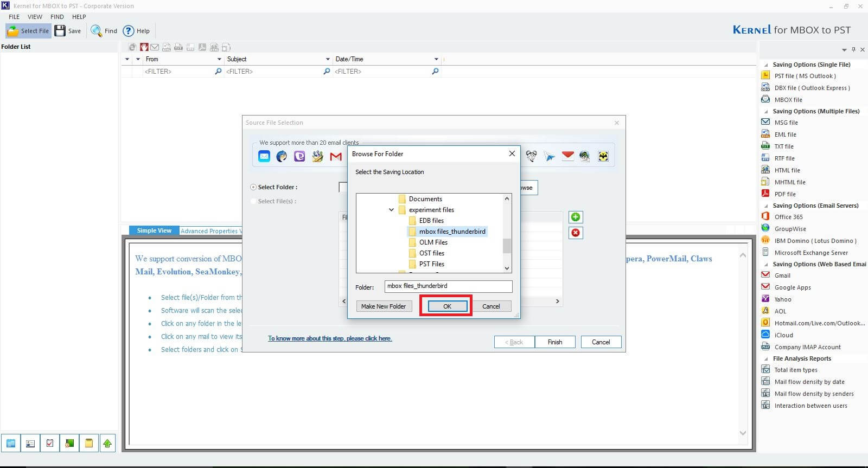This screenshot has height=468, width=868.
Task: Select the Entourage purple client icon
Action: pos(299,156)
